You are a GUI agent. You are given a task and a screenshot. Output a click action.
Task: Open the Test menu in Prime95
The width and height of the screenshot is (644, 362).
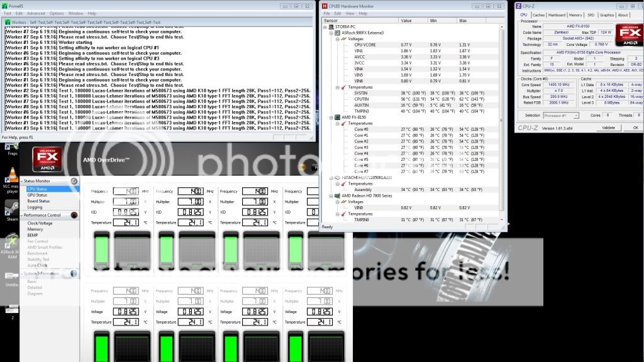[x=8, y=14]
